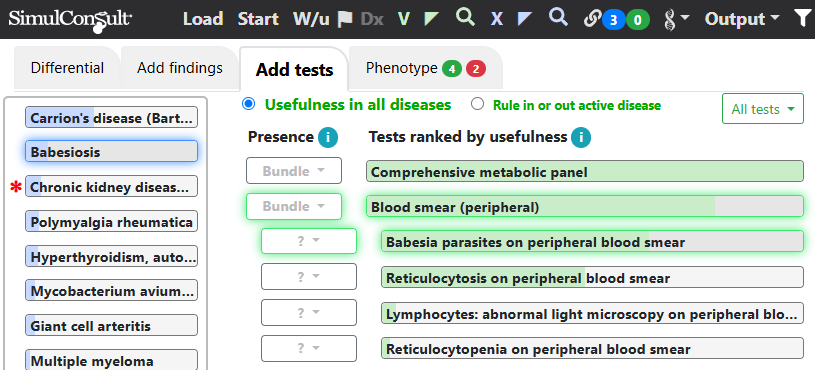Click the blue magnifying glass search icon
Screen dimensions: 815x370
click(558, 17)
